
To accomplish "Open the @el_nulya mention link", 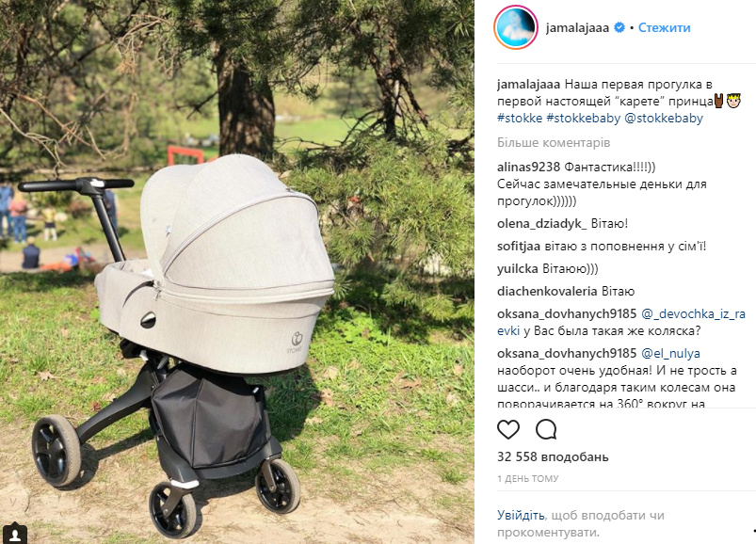I will [x=670, y=353].
